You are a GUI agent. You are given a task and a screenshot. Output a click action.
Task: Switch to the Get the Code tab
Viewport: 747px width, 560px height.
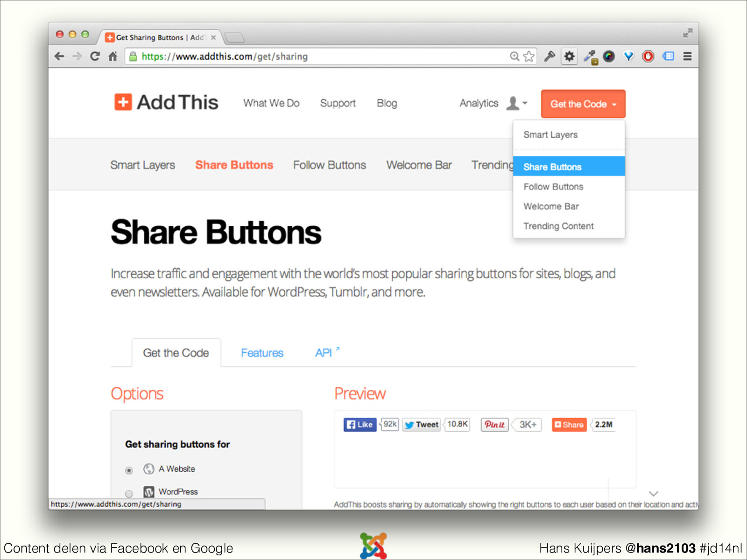point(176,353)
